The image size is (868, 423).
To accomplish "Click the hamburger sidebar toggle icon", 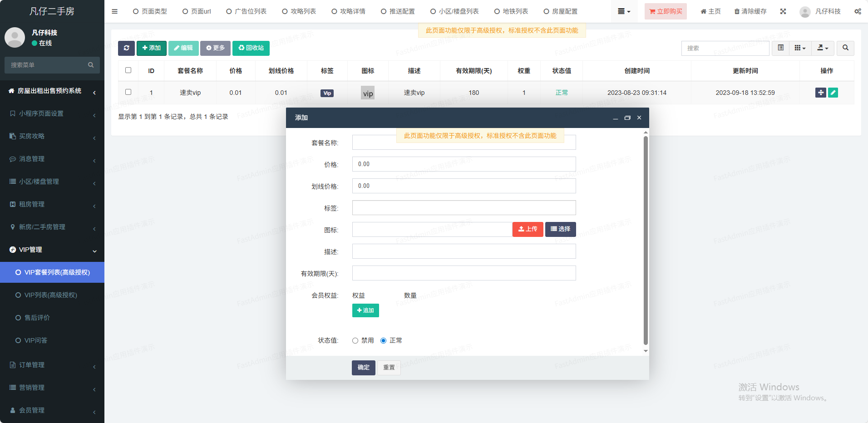I will pos(114,11).
